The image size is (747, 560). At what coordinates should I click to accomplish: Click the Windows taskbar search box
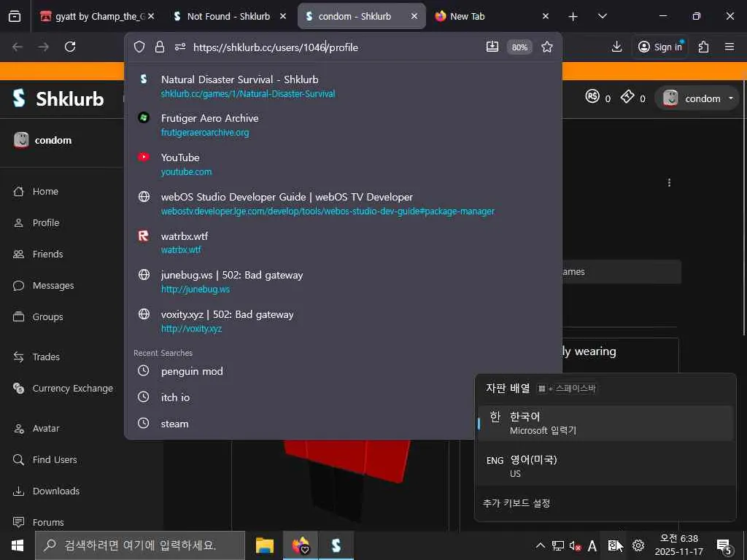140,545
